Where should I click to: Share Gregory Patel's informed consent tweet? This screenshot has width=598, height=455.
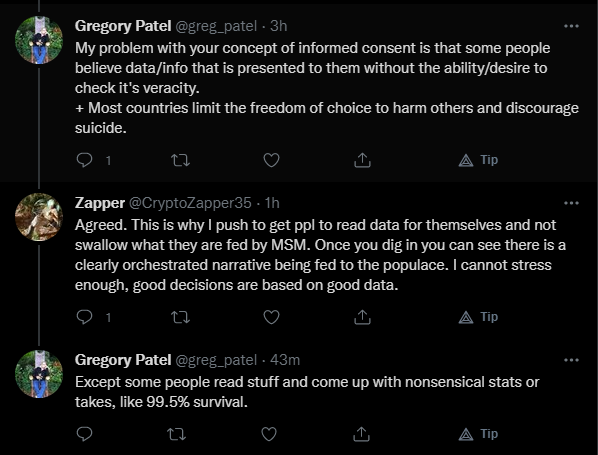click(362, 160)
